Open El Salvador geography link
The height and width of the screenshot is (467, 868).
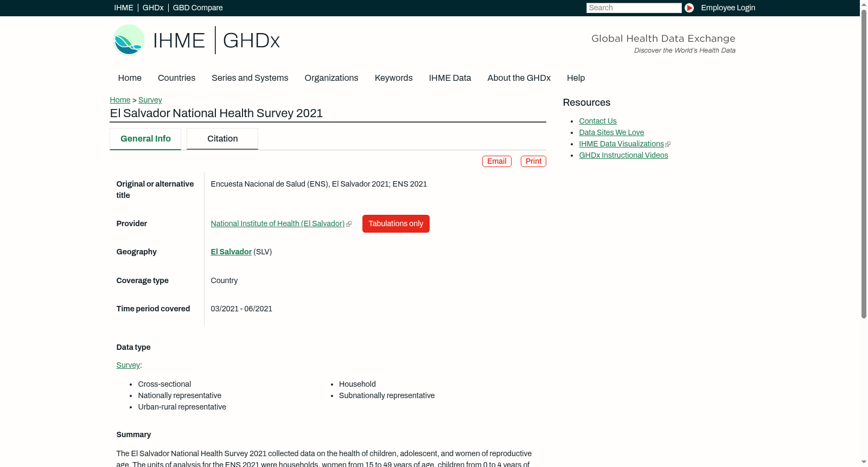click(231, 252)
